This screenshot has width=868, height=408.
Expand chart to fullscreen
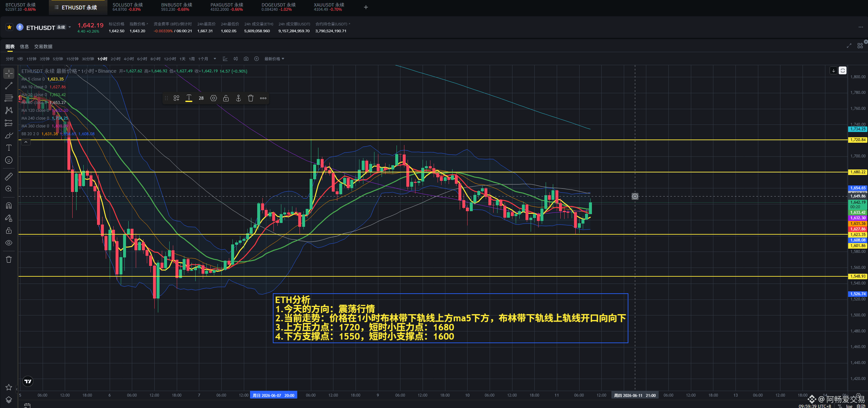tap(849, 46)
